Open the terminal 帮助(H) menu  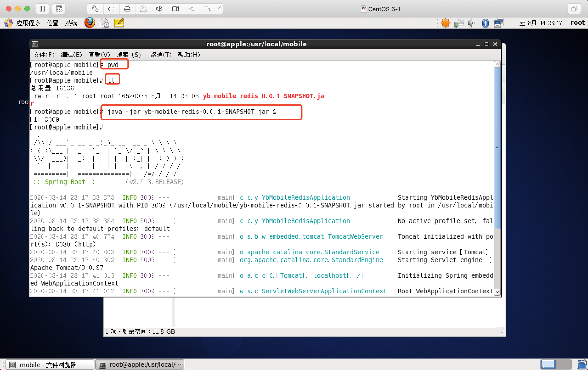coord(189,55)
